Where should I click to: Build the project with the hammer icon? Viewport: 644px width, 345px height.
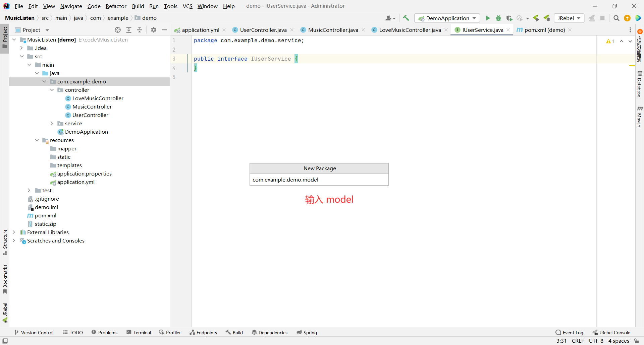pos(406,18)
